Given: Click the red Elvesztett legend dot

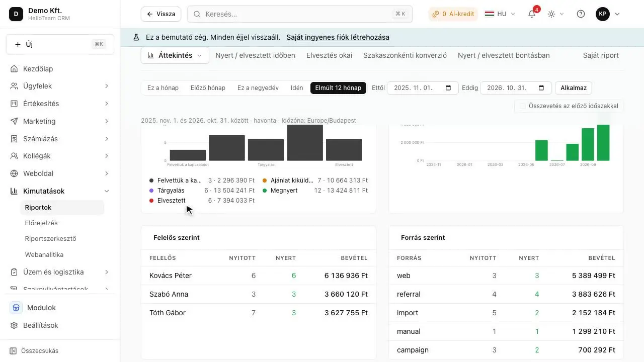Looking at the screenshot, I should [151, 201].
